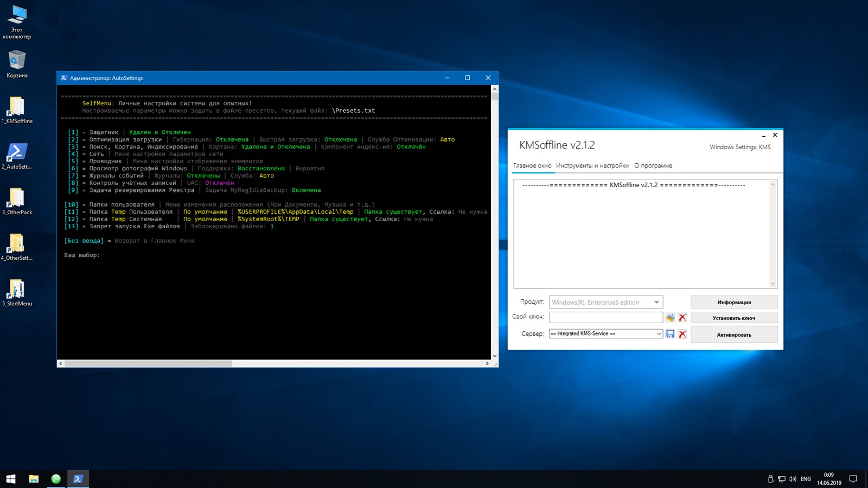Open the volume tray icon
The height and width of the screenshot is (488, 868).
coord(793,479)
